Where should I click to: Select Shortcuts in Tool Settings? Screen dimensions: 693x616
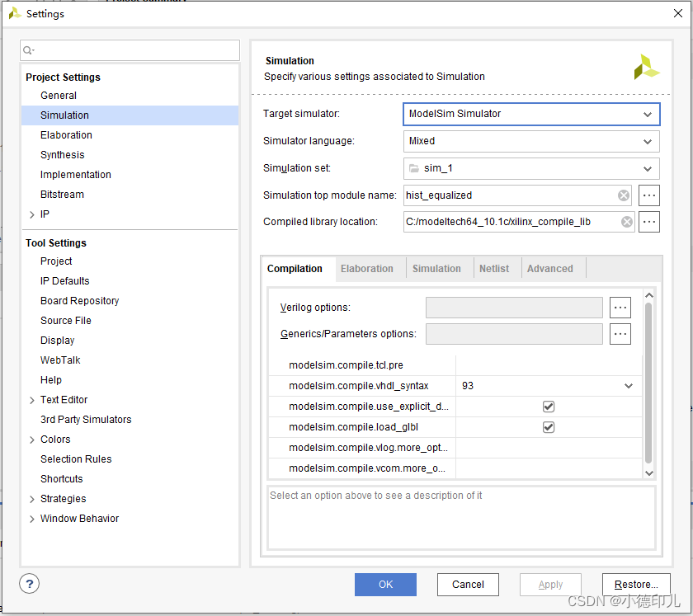61,479
